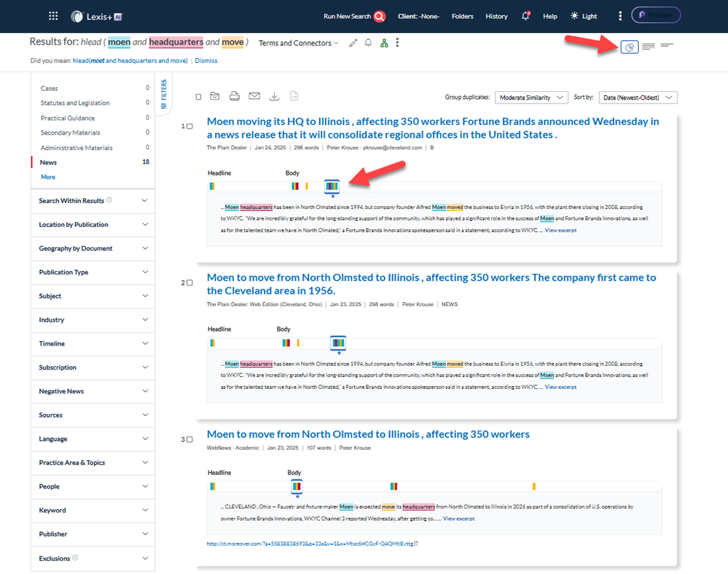Toggle the Light theme sun icon
This screenshot has height=574, width=728.
[x=575, y=16]
